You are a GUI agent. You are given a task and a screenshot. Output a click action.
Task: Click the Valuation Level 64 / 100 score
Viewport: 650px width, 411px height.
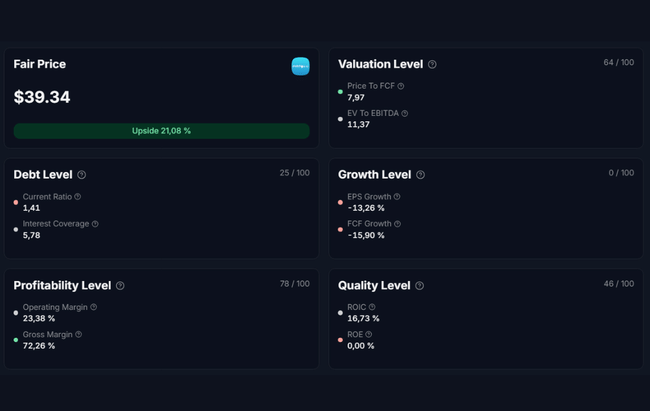point(618,63)
